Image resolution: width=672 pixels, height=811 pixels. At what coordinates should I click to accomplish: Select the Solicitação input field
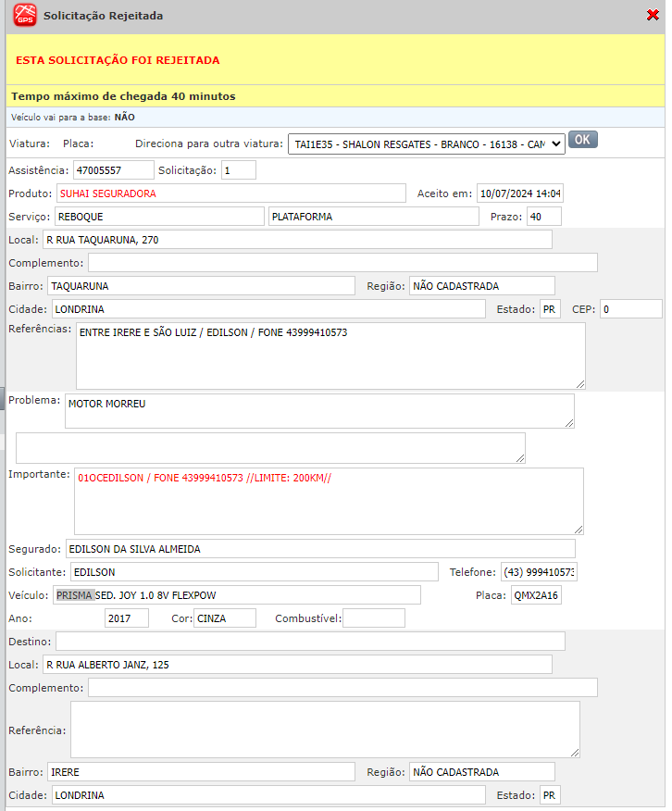238,170
